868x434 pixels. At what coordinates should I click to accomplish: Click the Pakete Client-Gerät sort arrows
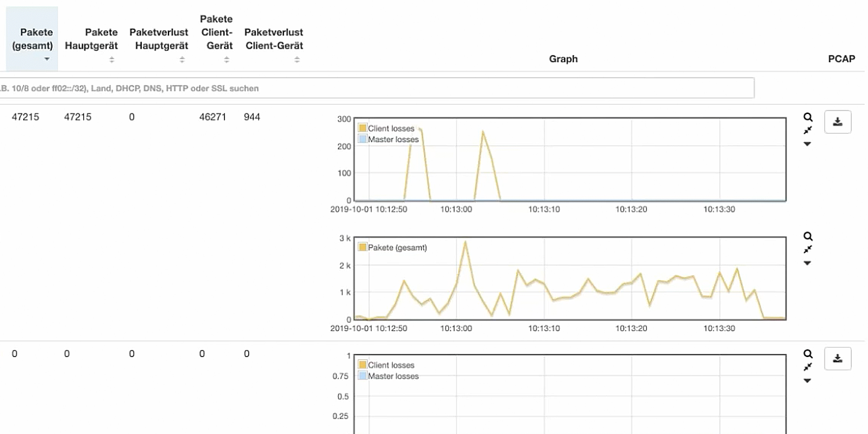[x=227, y=60]
